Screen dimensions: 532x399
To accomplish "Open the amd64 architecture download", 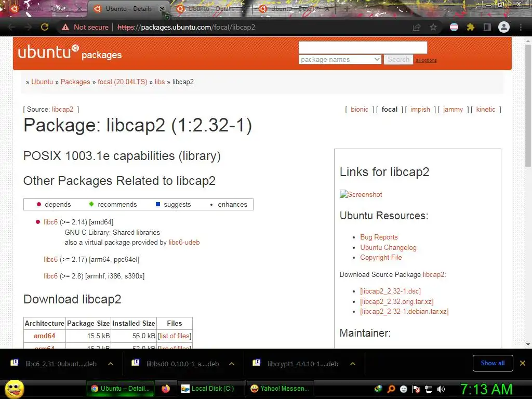I will click(x=45, y=336).
